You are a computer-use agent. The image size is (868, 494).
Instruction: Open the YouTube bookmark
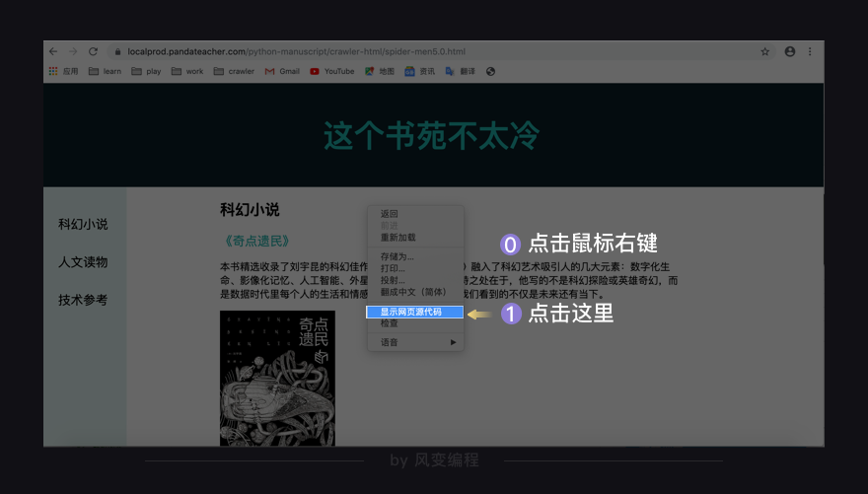[x=332, y=71]
